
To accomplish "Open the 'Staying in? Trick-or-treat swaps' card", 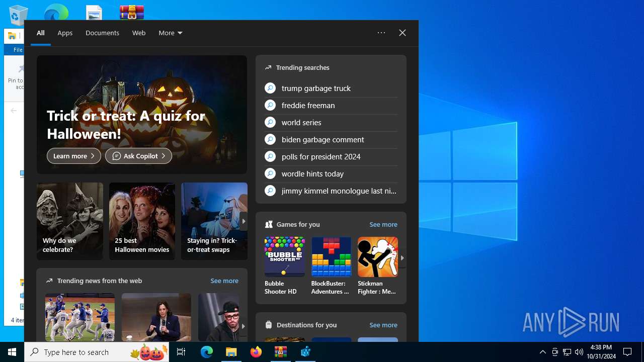I will [214, 221].
